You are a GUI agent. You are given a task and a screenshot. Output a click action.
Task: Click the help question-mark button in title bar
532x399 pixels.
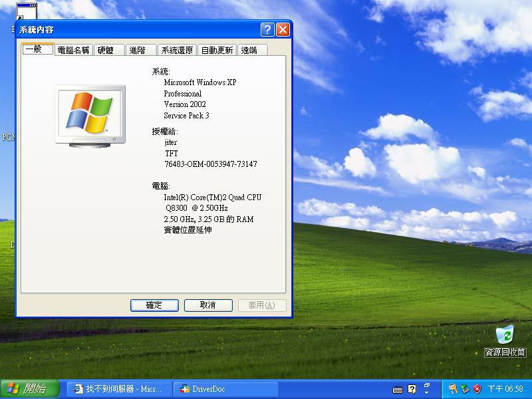(x=267, y=30)
